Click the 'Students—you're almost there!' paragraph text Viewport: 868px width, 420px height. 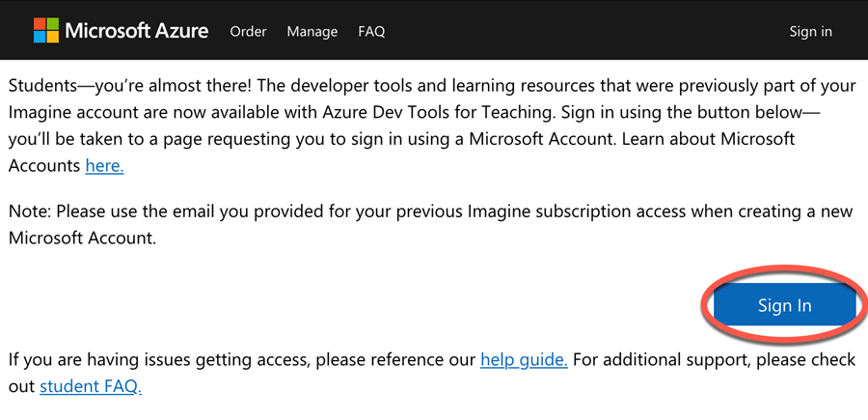coord(433,126)
